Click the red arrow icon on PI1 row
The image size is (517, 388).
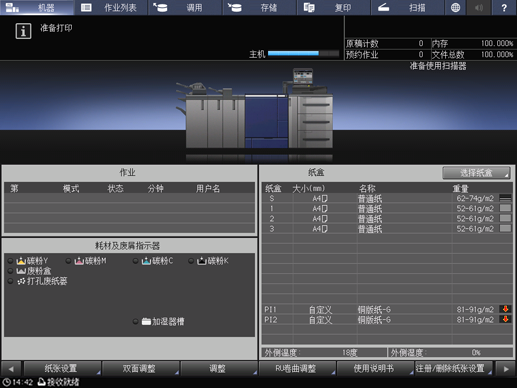(505, 309)
